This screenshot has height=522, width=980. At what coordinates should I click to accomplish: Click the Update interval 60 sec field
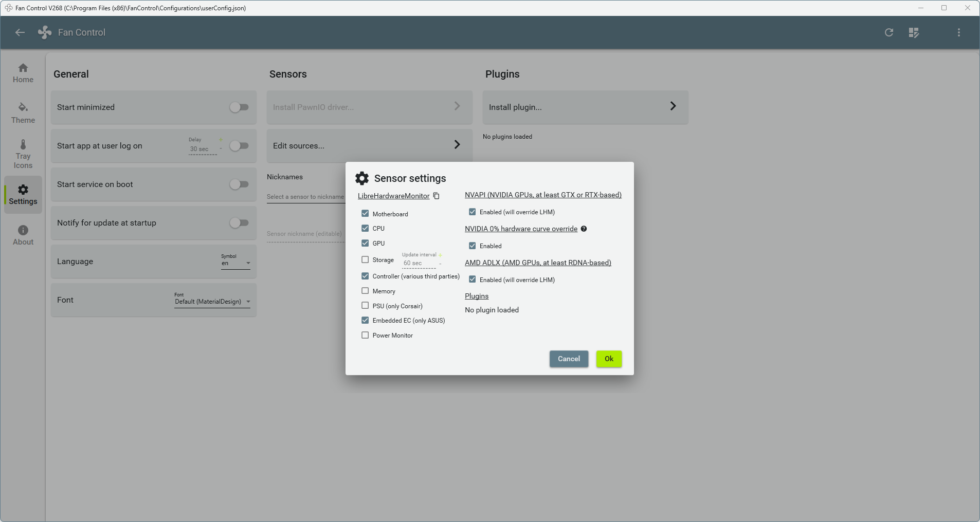pos(419,263)
